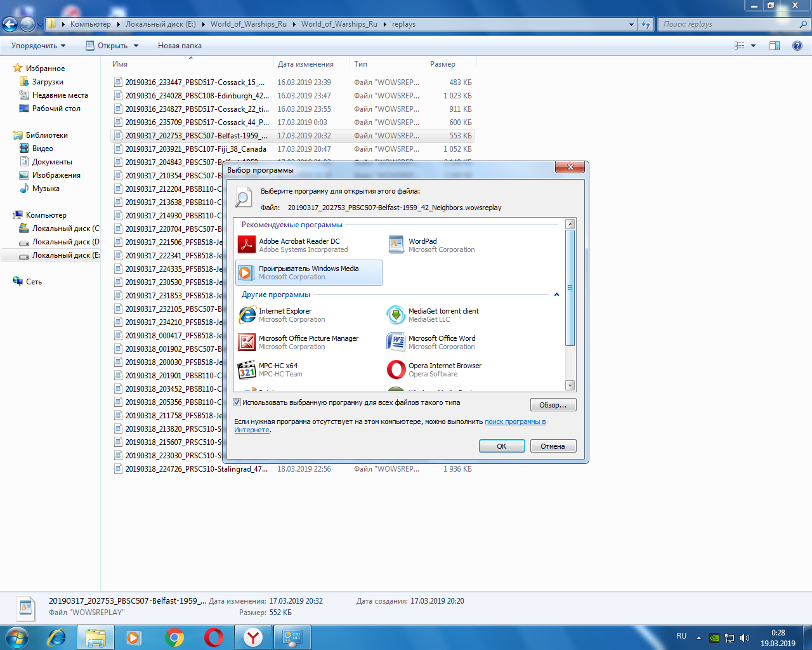This screenshot has height=650, width=812.
Task: Click Отмена button in dialog
Action: click(553, 446)
